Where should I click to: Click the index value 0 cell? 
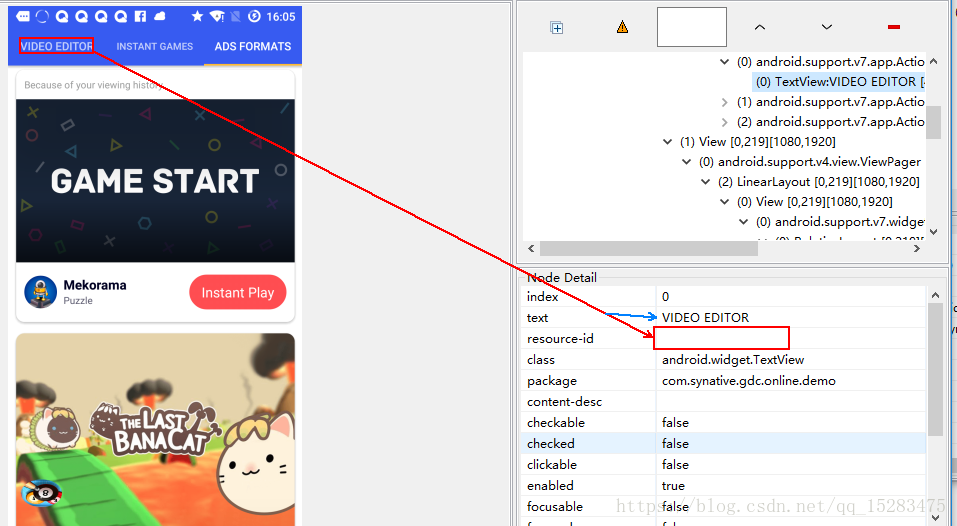coord(791,297)
